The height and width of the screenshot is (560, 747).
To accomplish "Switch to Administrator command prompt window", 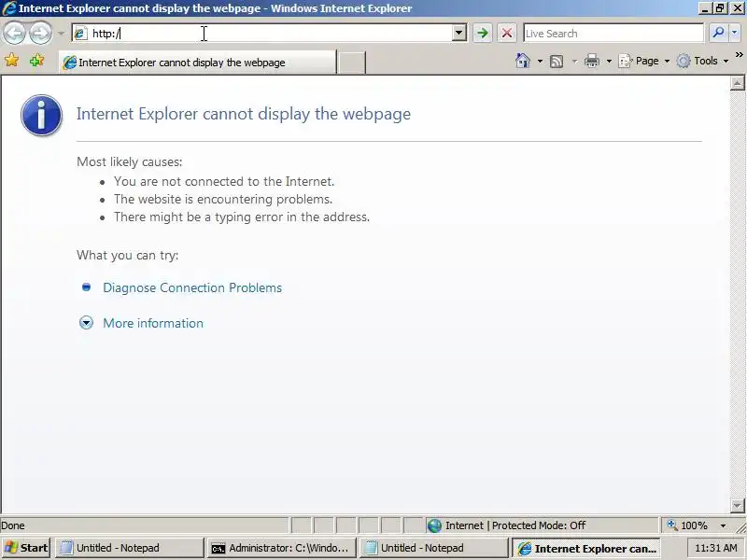I will (x=282, y=548).
